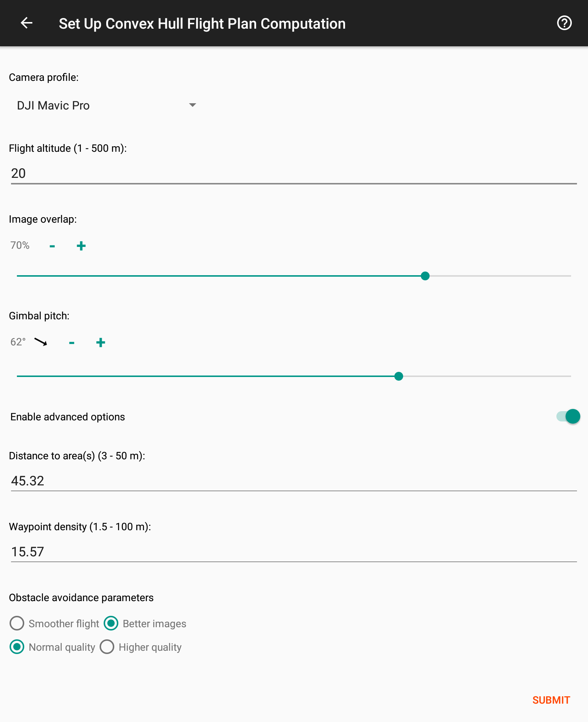Click the gimbal pitch slider handle
The image size is (588, 722).
[399, 376]
